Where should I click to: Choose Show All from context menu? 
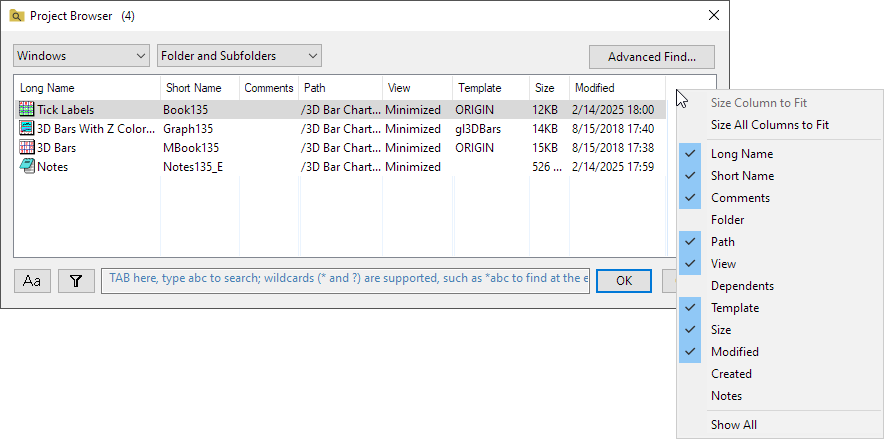pos(733,425)
